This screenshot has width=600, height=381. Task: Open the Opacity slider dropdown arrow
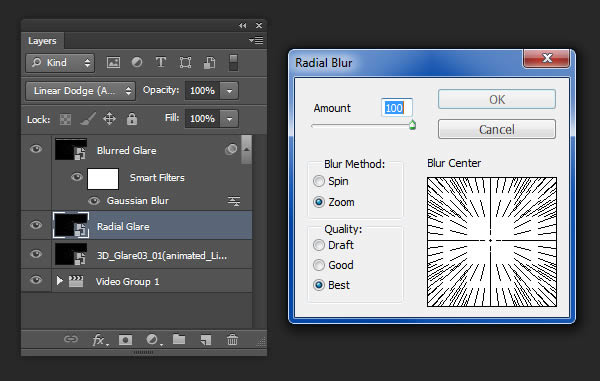(229, 91)
